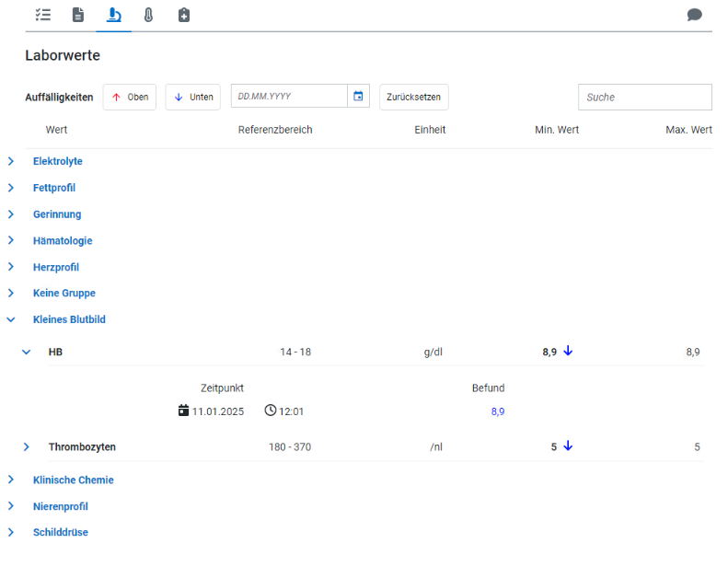
Task: Click the Klinische Chemie label
Action: [74, 480]
